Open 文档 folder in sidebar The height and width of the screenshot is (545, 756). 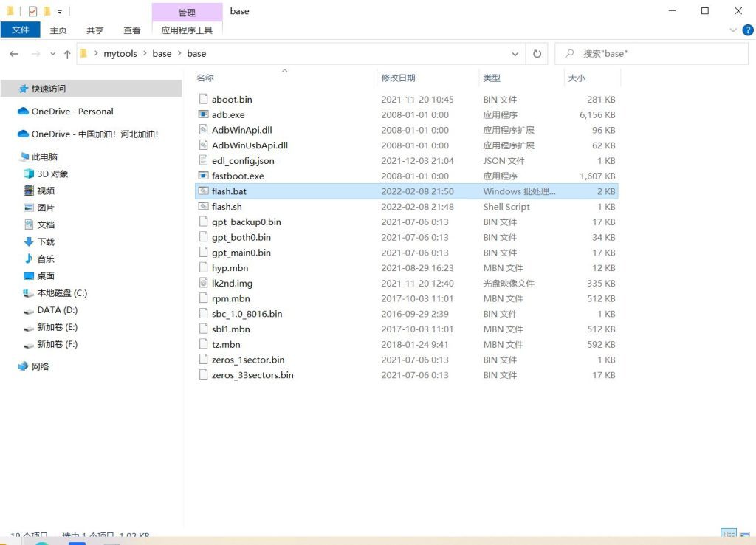coord(46,224)
